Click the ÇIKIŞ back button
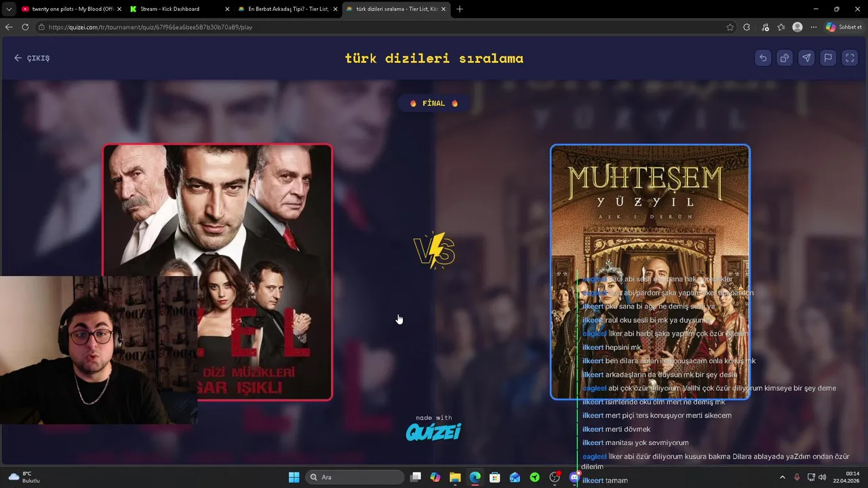Image resolution: width=868 pixels, height=488 pixels. [x=32, y=58]
